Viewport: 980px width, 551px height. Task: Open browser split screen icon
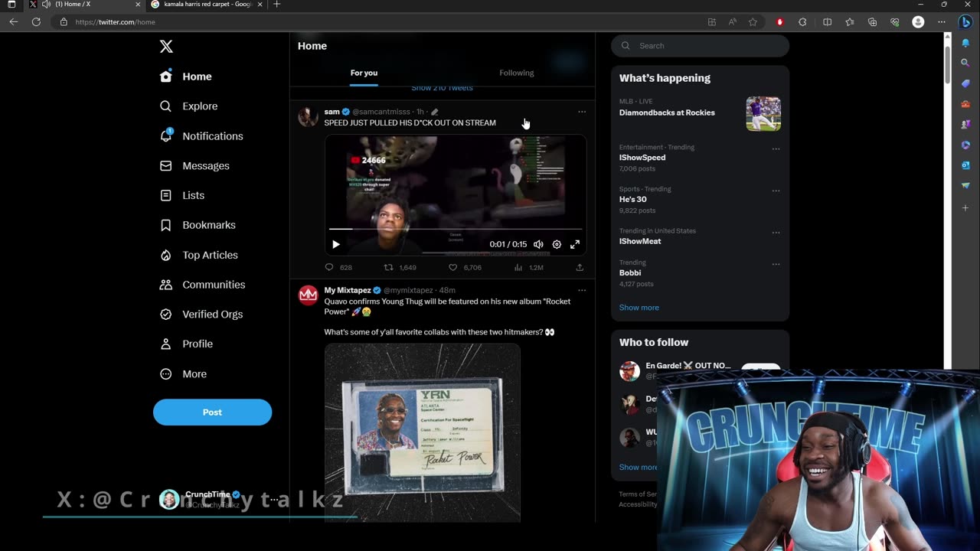click(x=827, y=22)
